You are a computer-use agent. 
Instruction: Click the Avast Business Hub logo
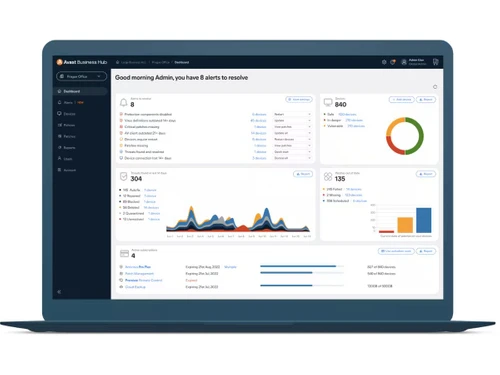[82, 62]
